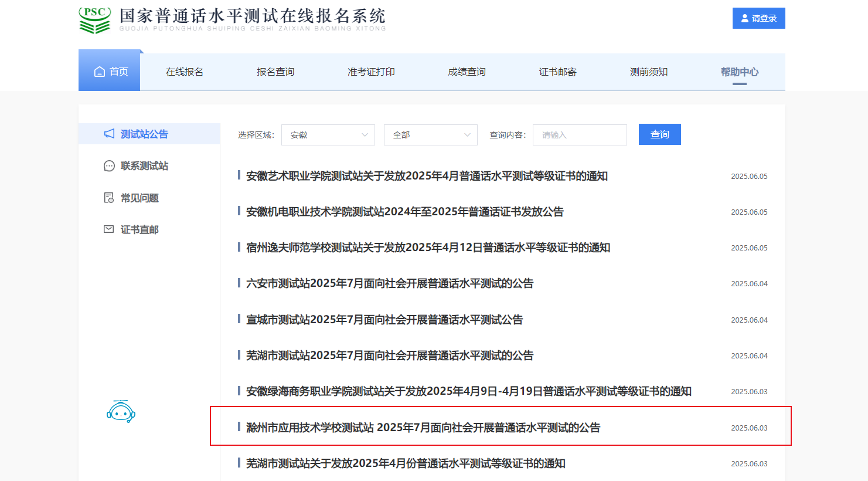Open the 在线报名 menu item
The image size is (868, 481).
pos(185,72)
